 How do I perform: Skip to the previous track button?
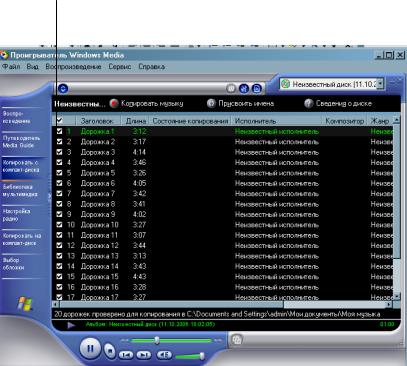126,355
